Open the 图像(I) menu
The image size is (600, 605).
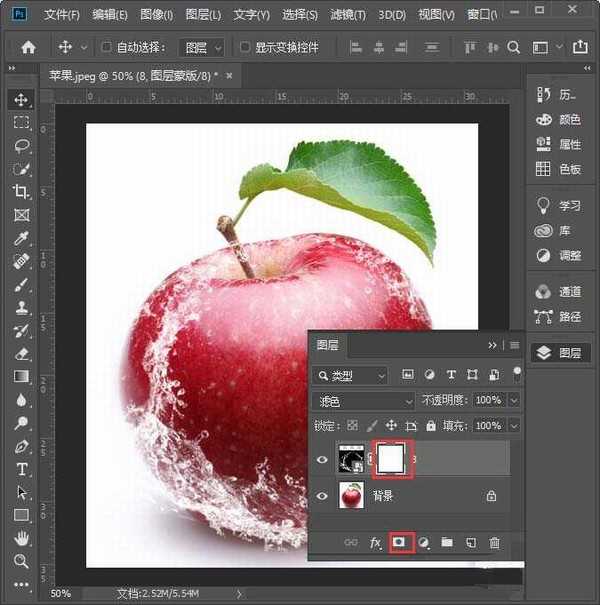(156, 15)
